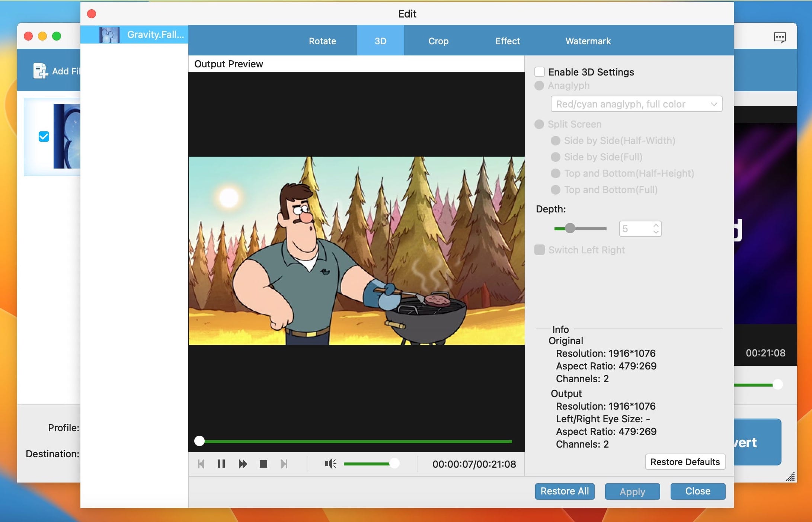
Task: Select the Split Screen radio option
Action: click(539, 124)
